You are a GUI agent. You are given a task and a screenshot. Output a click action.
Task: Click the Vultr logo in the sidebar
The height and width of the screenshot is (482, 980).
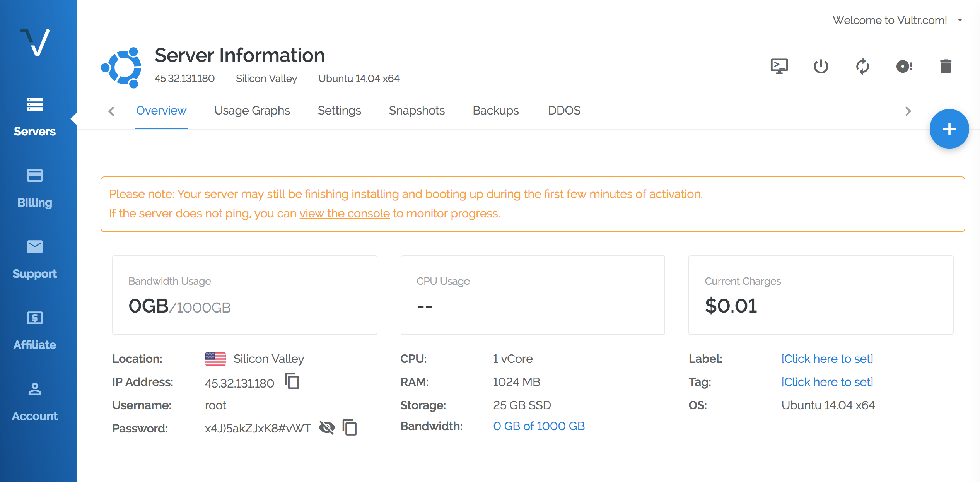tap(35, 42)
